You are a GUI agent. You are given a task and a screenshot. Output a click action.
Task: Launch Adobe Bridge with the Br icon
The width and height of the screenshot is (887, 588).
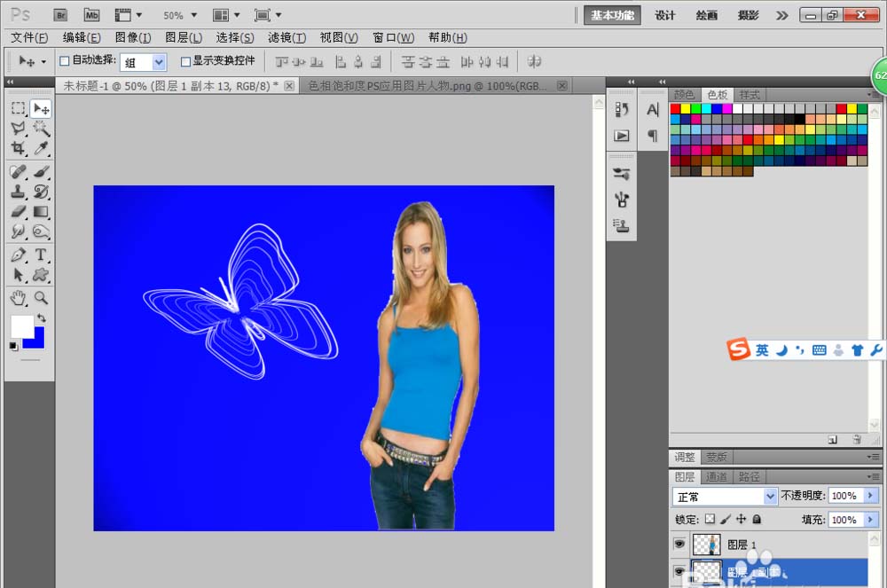[60, 15]
